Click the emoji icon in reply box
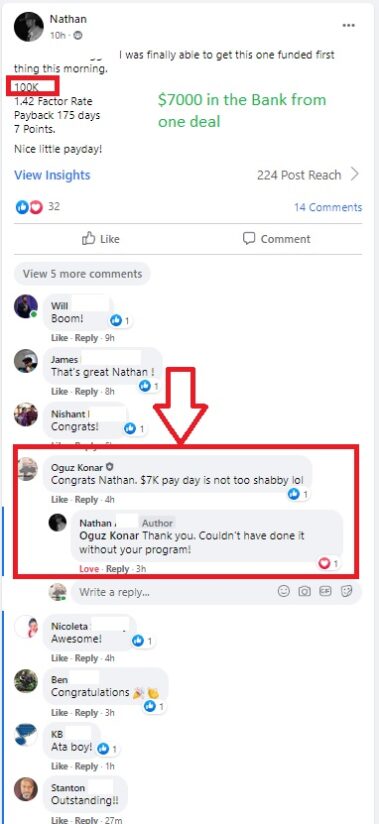The width and height of the screenshot is (379, 824). point(284,591)
